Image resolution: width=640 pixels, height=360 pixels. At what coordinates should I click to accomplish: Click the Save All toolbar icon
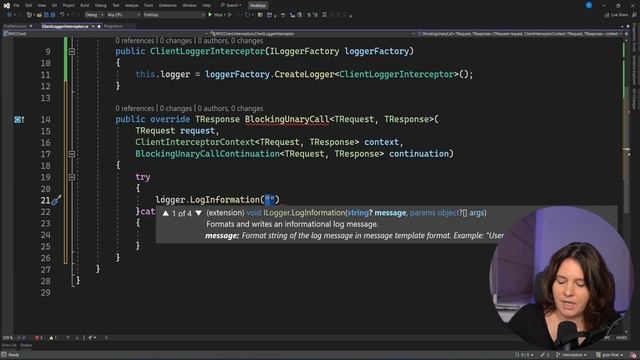pyautogui.click(x=53, y=15)
